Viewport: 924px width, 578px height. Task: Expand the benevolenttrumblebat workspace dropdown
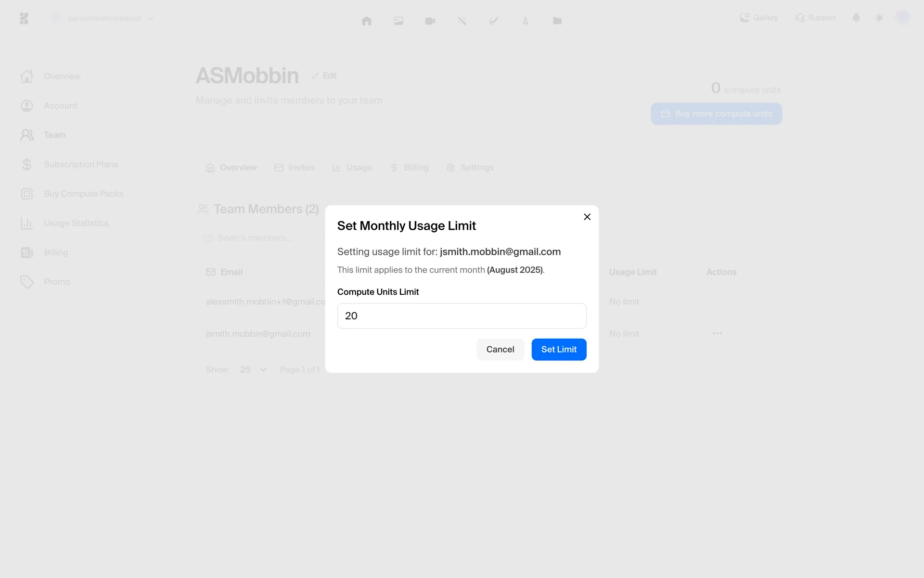104,18
